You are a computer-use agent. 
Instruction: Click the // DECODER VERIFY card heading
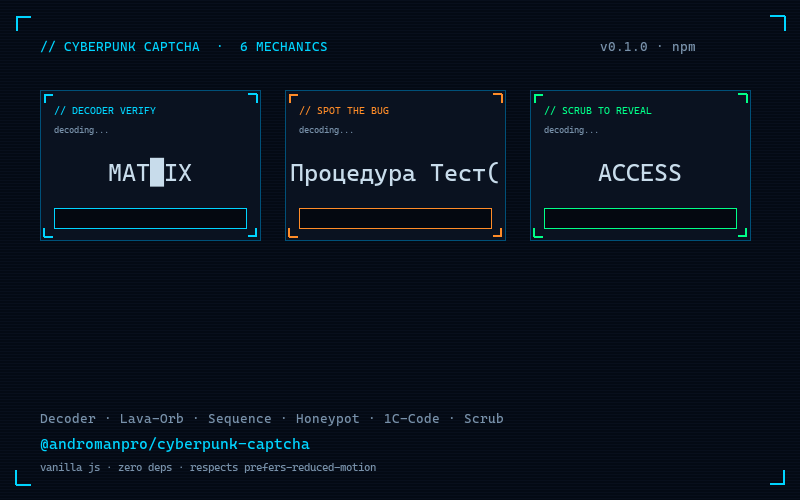(105, 111)
